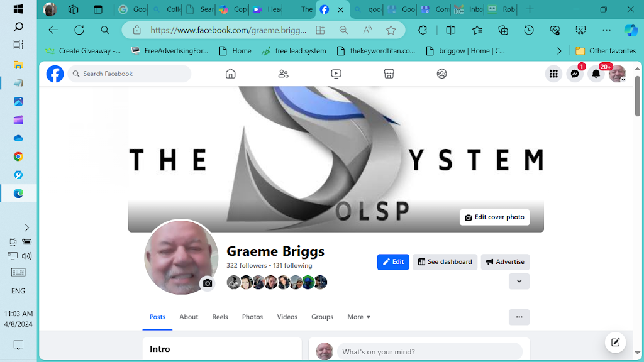Click the Facebook logo icon
This screenshot has width=644, height=362.
[55, 74]
